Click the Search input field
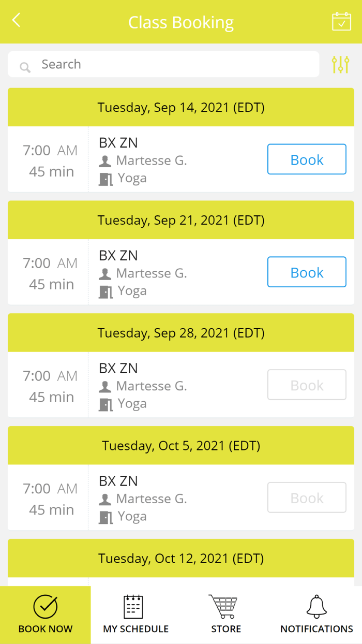This screenshot has height=644, width=362. point(171,65)
